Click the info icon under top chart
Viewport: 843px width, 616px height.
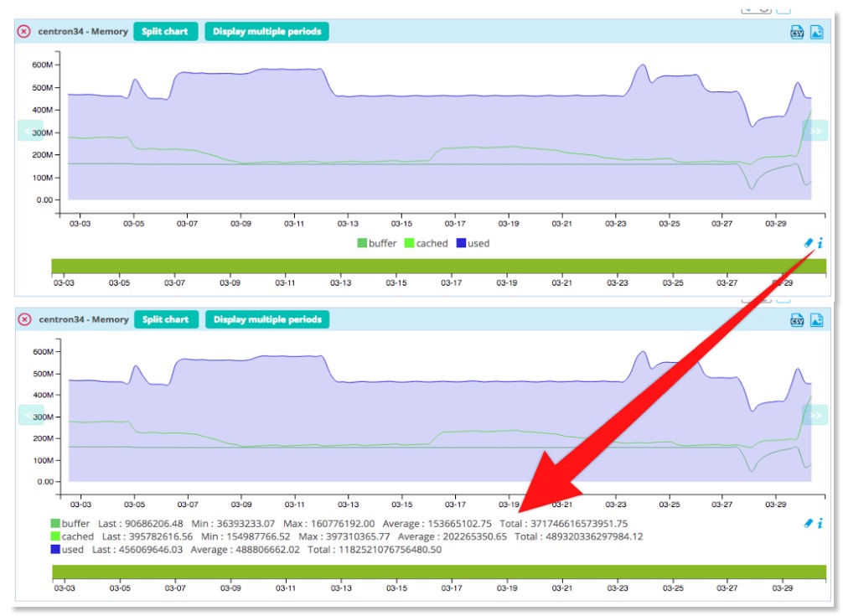[x=820, y=243]
